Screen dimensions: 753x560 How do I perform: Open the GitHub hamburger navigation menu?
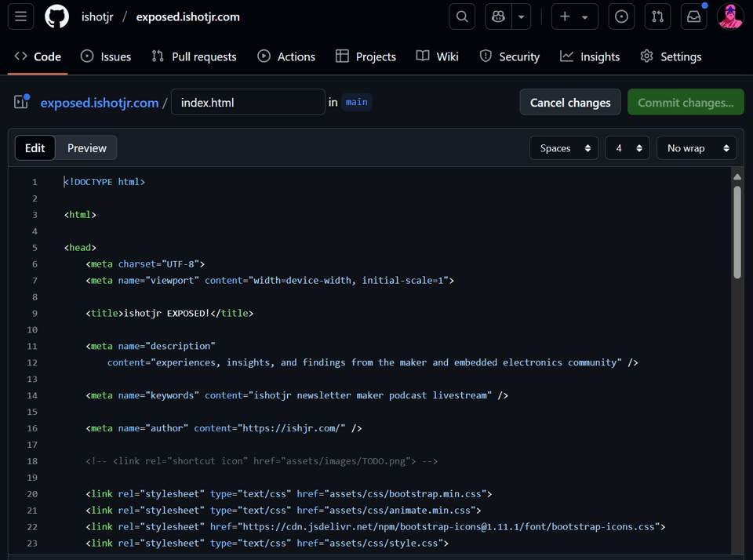pyautogui.click(x=21, y=16)
